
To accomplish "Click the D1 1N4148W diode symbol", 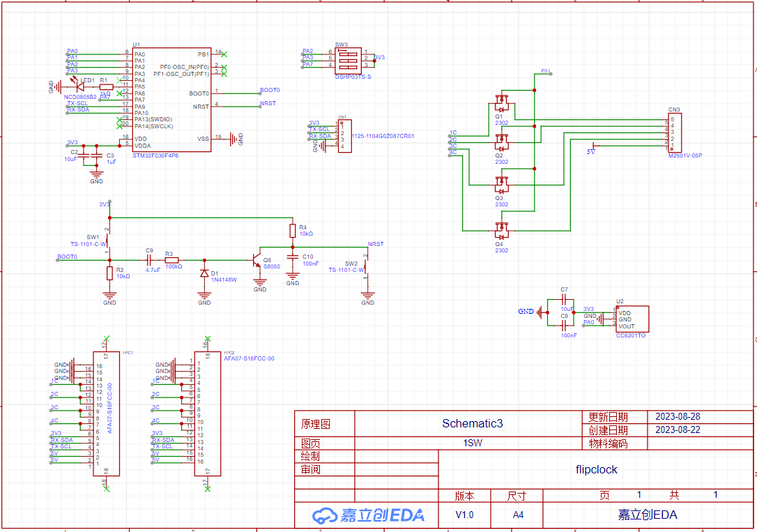I will pos(204,273).
